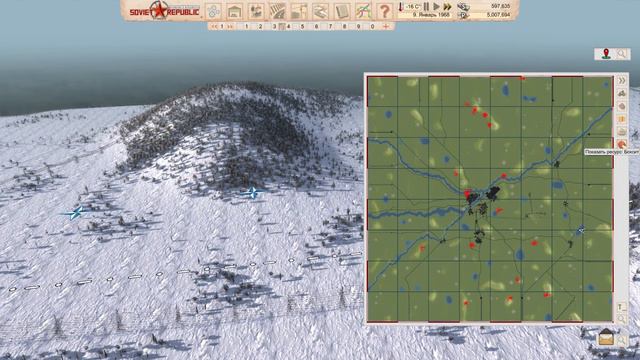Click the thermometer temperature indicator

(x=401, y=7)
